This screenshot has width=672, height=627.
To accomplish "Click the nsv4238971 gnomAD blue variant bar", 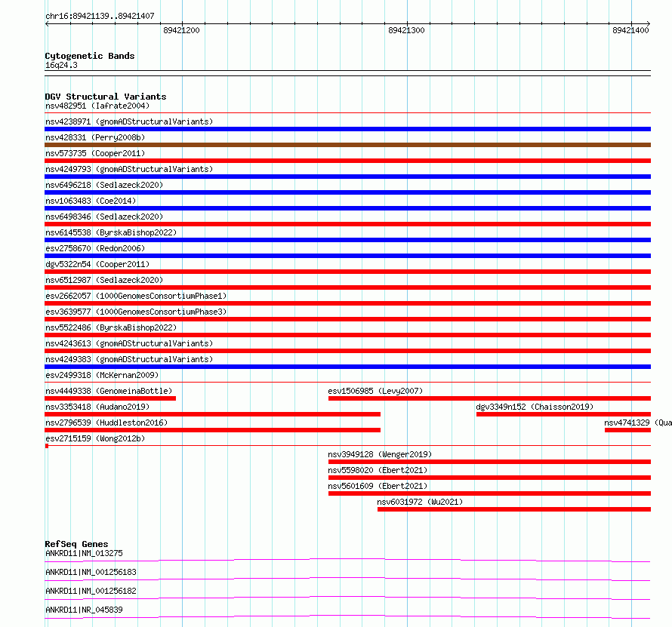I will 347,129.
